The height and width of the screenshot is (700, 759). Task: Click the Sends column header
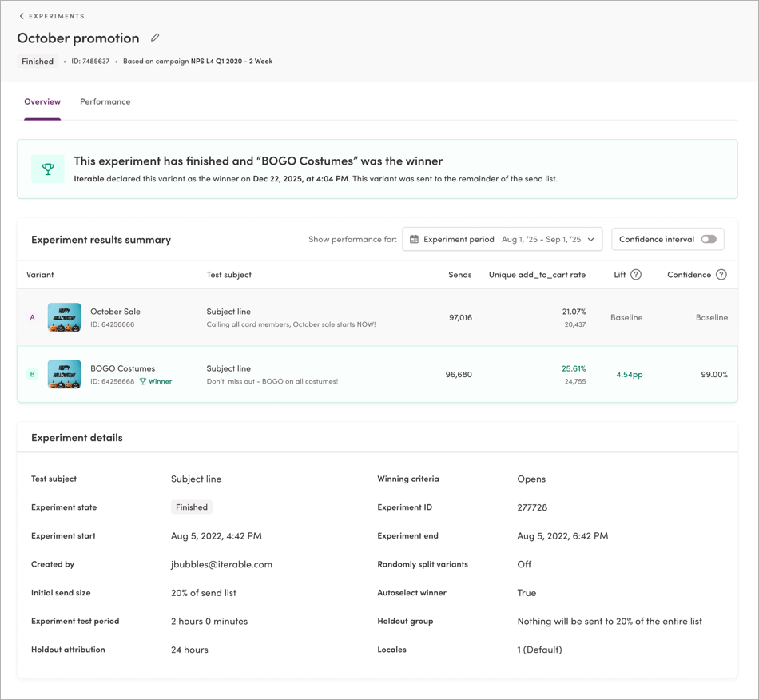click(460, 275)
